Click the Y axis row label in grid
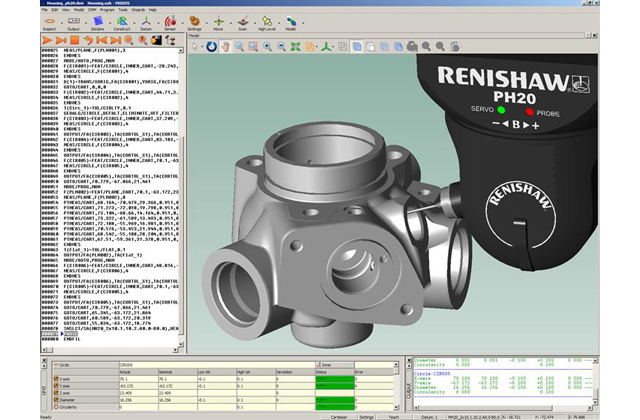 85,386
